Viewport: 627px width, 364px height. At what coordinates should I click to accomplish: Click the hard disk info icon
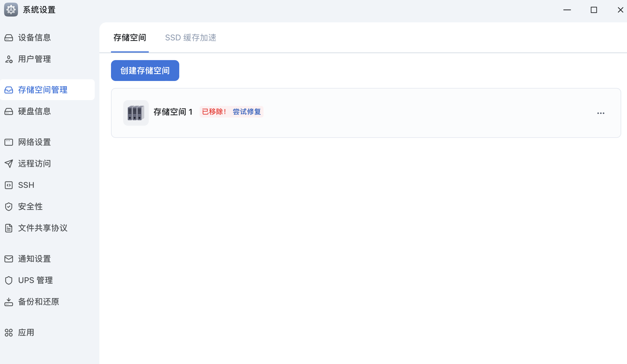9,111
